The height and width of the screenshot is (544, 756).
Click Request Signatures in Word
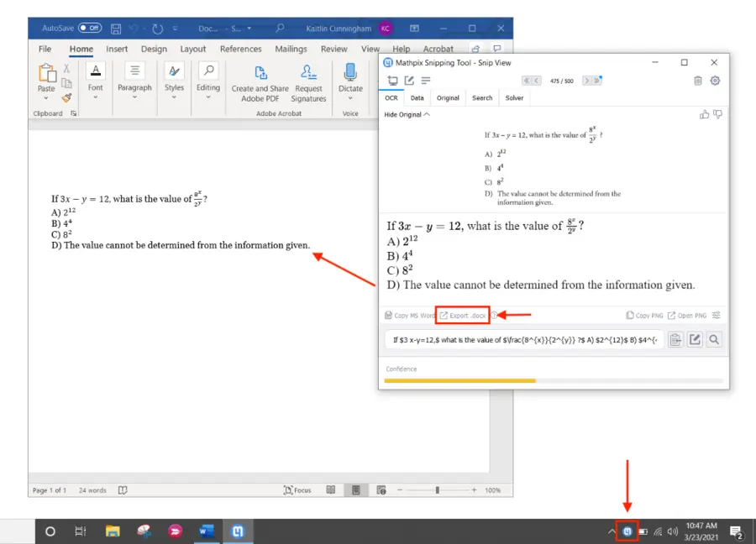tap(308, 83)
